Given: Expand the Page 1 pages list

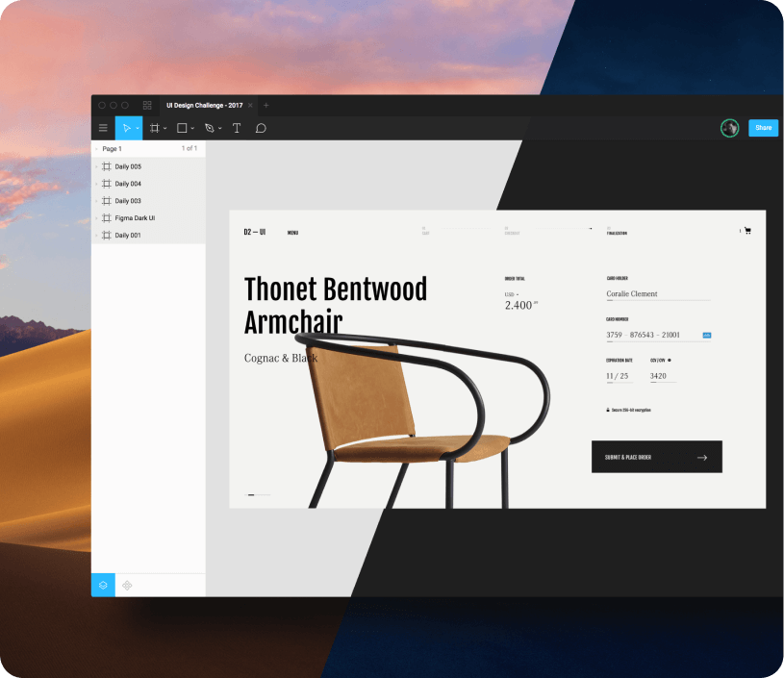Looking at the screenshot, I should coord(96,149).
